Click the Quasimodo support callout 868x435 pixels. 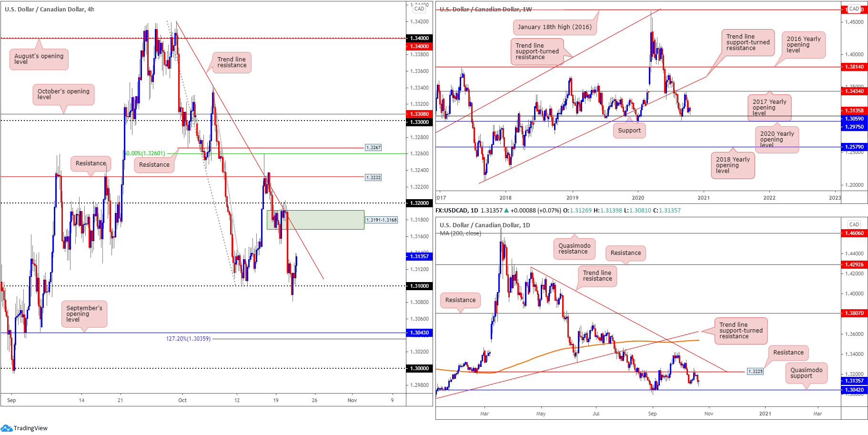tap(806, 373)
